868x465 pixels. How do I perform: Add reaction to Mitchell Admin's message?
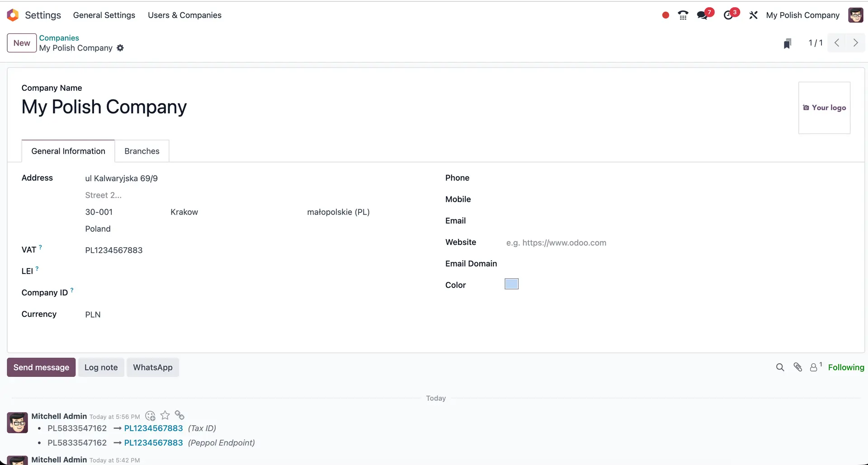pyautogui.click(x=151, y=416)
